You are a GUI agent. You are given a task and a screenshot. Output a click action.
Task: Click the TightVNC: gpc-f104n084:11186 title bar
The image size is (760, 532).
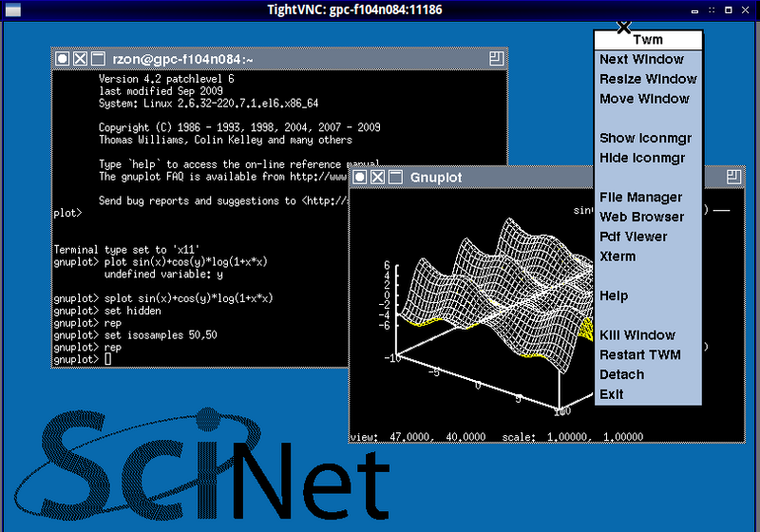(354, 9)
